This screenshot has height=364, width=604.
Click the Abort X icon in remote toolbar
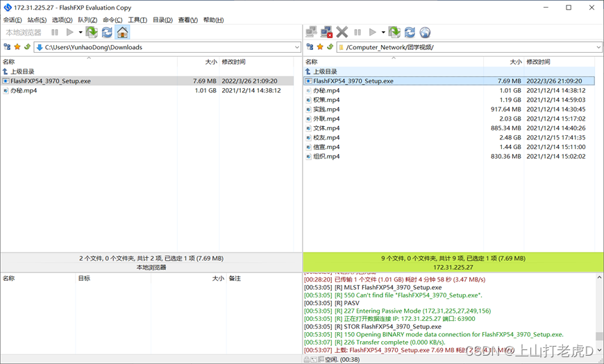(342, 32)
